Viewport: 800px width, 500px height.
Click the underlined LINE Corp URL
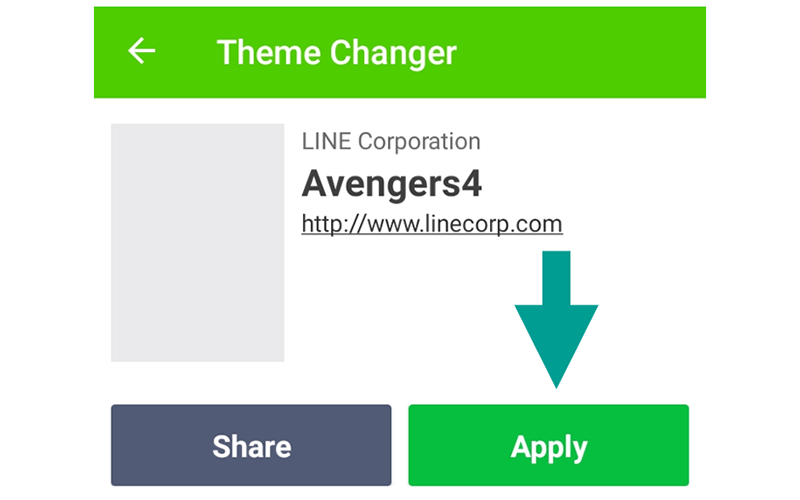click(432, 224)
